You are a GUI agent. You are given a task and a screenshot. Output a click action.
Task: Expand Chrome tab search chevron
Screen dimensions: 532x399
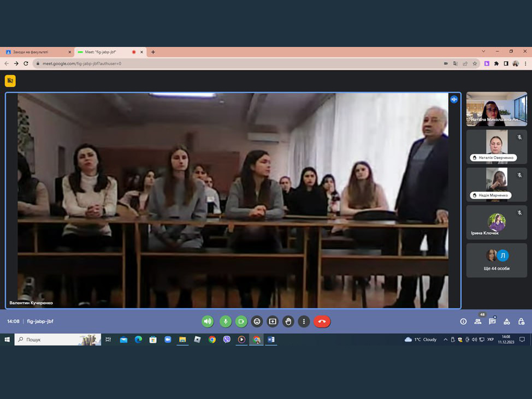tap(483, 52)
